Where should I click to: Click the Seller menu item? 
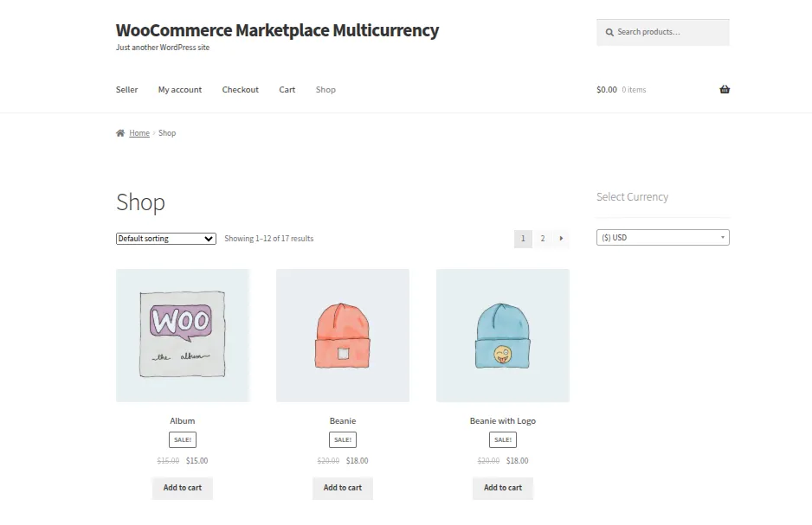click(126, 89)
